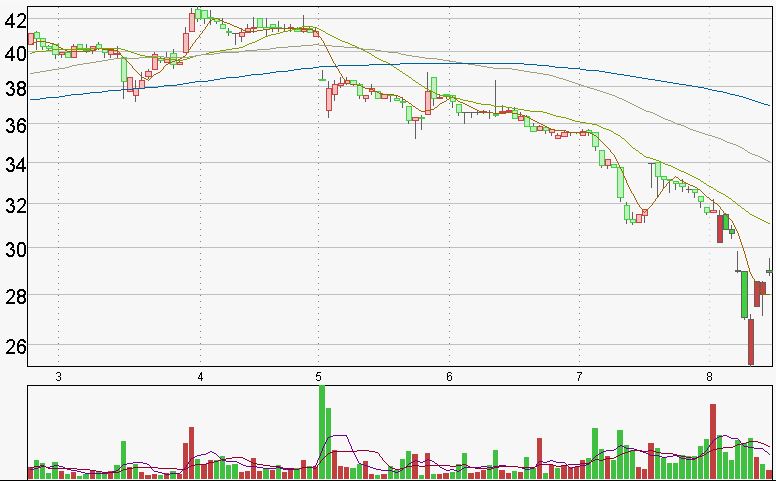The image size is (776, 481).
Task: Click date label 3 on time axis
Action: point(58,377)
